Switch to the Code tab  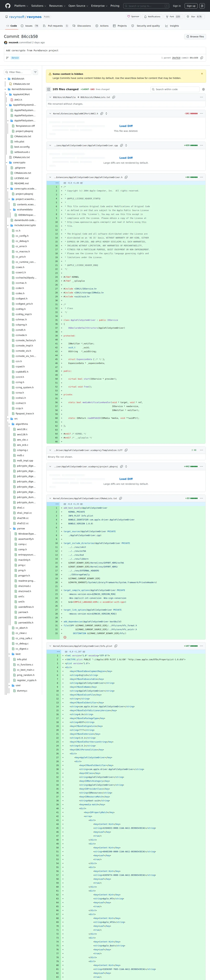[x=11, y=26]
